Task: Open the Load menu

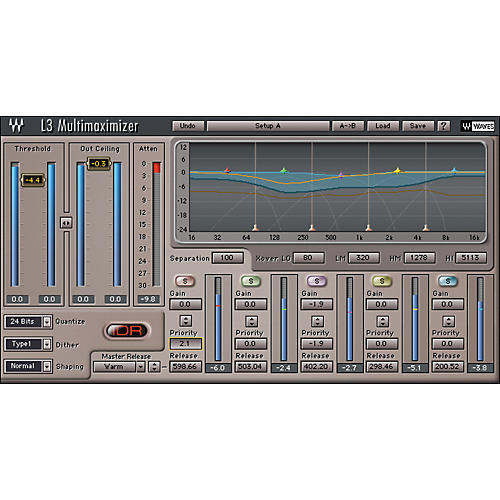Action: tap(383, 126)
